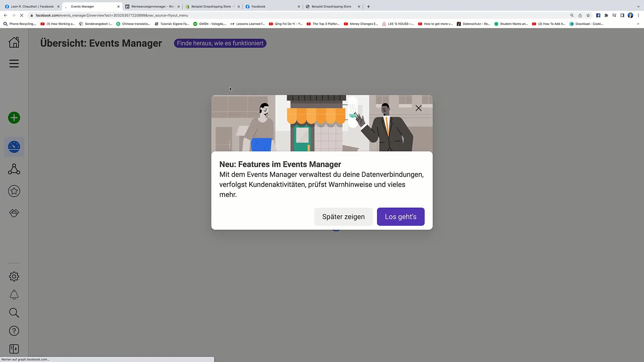Image resolution: width=644 pixels, height=362 pixels.
Task: Open the partner integrations handshake icon
Action: pos(14,213)
